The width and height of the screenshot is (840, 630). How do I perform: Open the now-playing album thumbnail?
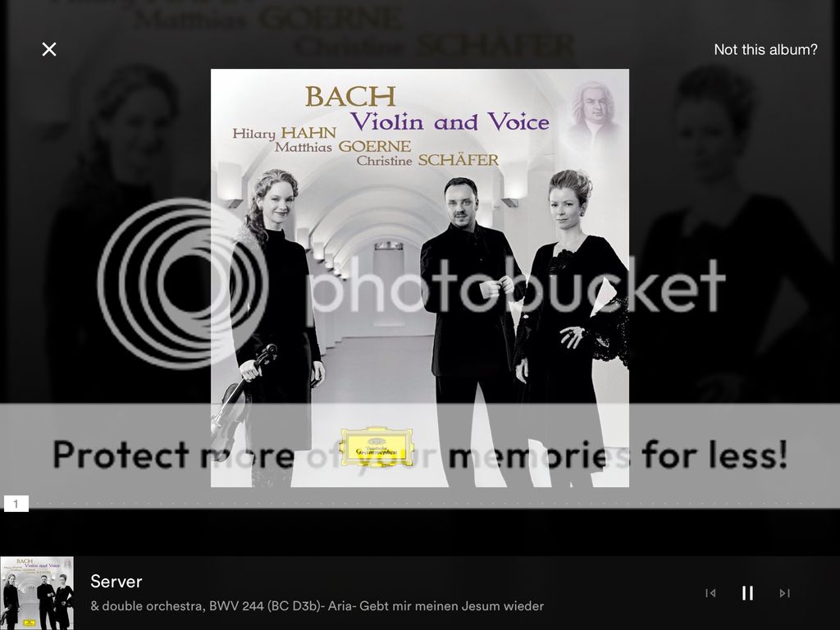pos(37,593)
